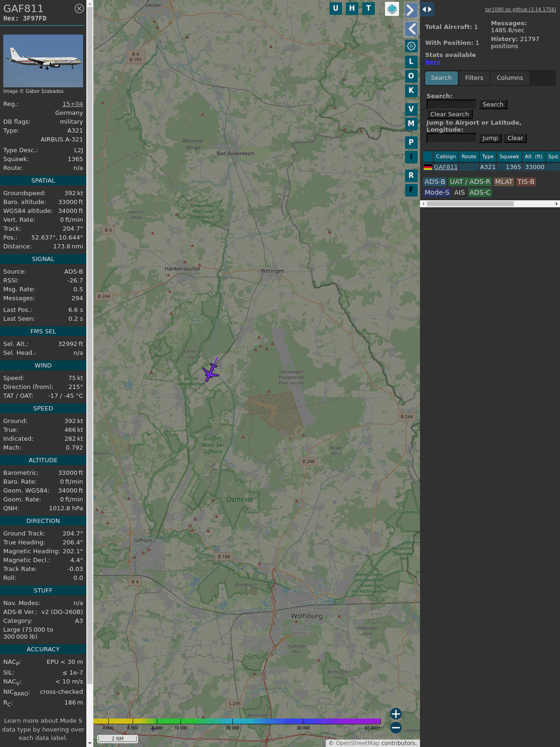The image size is (560, 747).
Task: Toggle the M multiselect button
Action: (411, 124)
